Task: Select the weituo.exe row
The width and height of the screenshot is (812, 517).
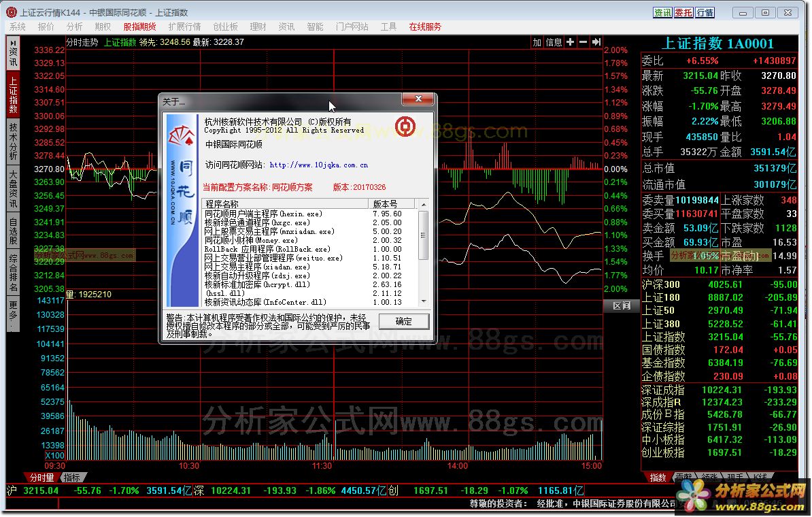Action: [x=309, y=257]
